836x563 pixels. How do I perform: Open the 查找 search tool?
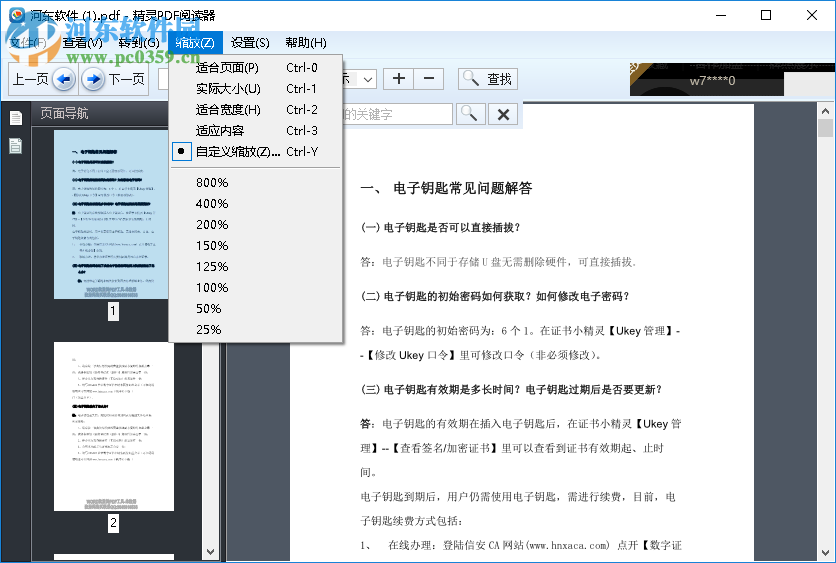click(x=487, y=79)
